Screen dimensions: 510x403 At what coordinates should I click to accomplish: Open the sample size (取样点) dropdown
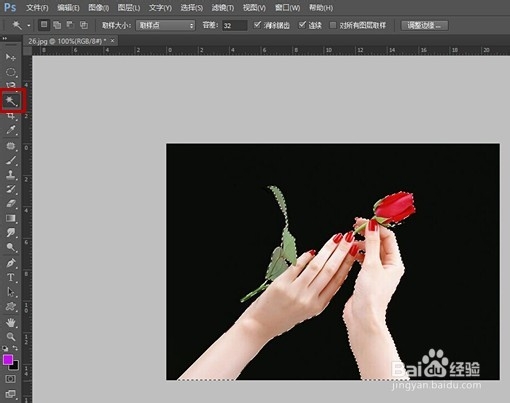coord(165,25)
